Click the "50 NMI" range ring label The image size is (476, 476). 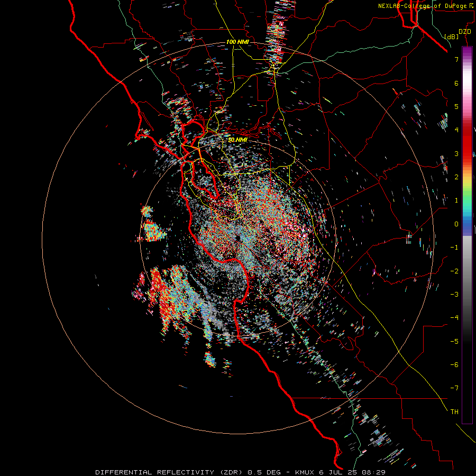click(237, 140)
